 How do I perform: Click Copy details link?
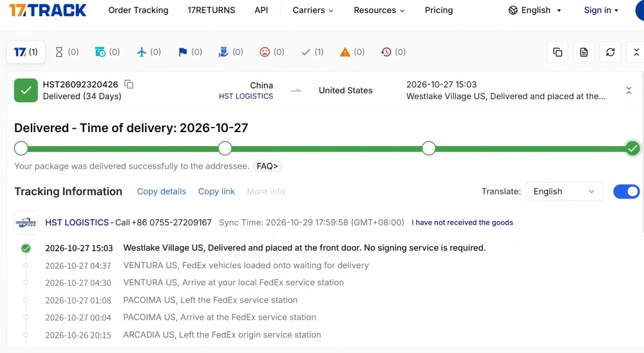pos(162,191)
